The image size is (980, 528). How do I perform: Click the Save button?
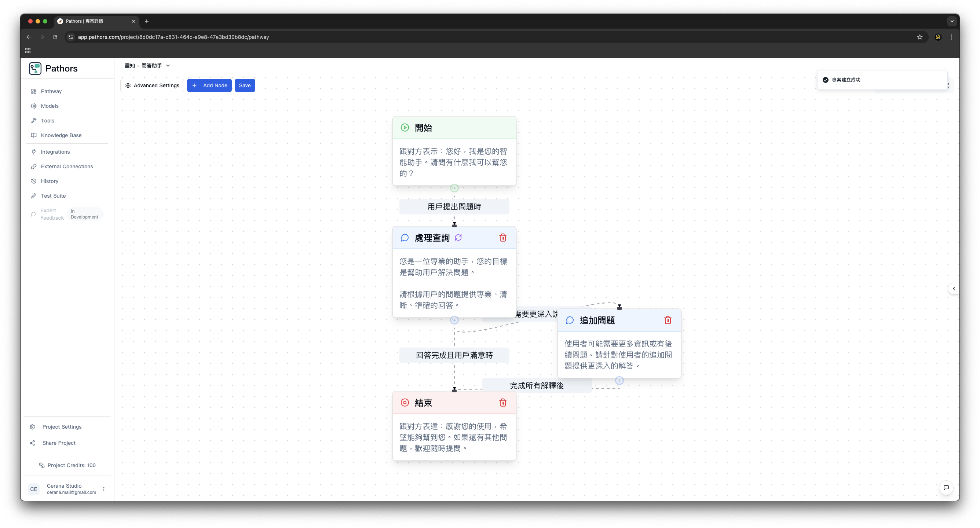(x=245, y=85)
